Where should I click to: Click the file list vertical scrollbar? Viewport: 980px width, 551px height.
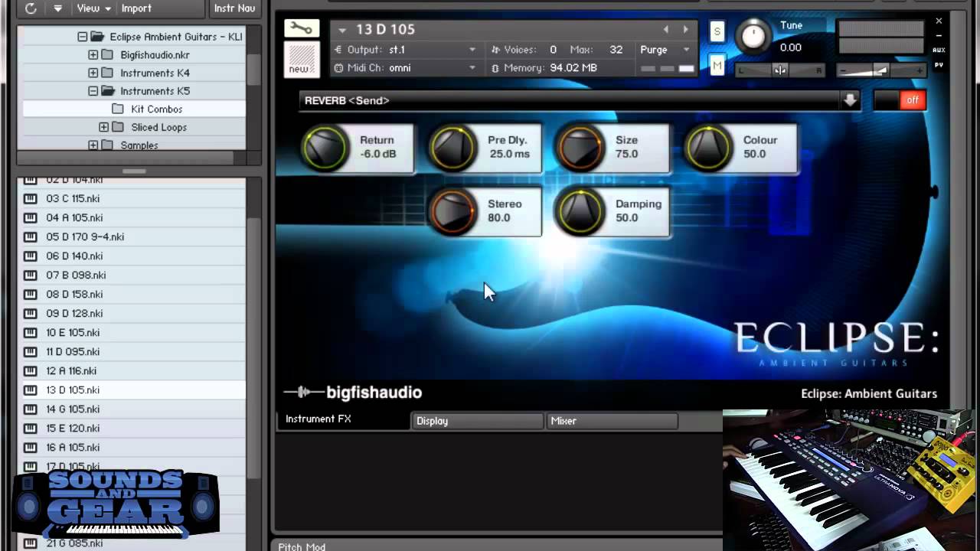(253, 348)
